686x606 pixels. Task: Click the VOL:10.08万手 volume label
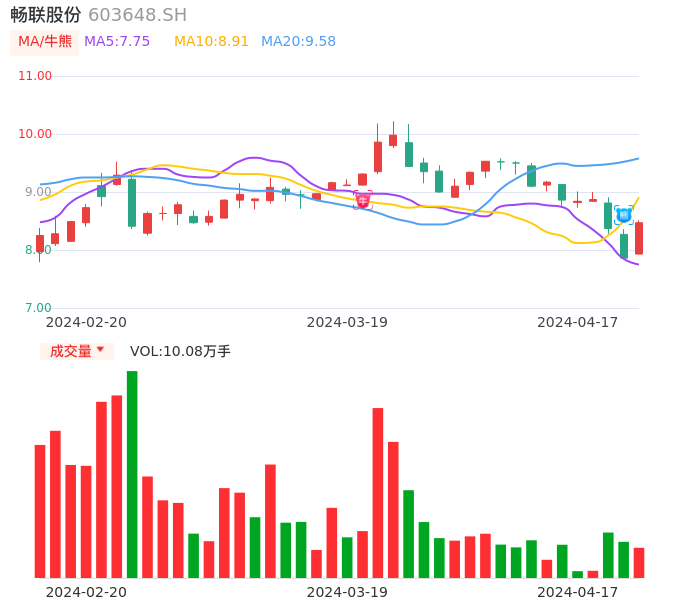[x=180, y=351]
